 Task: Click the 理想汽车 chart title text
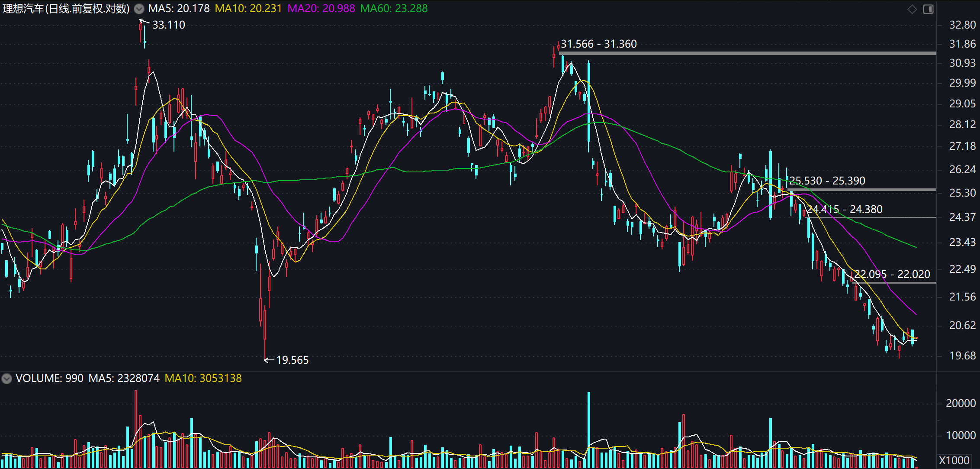point(66,9)
